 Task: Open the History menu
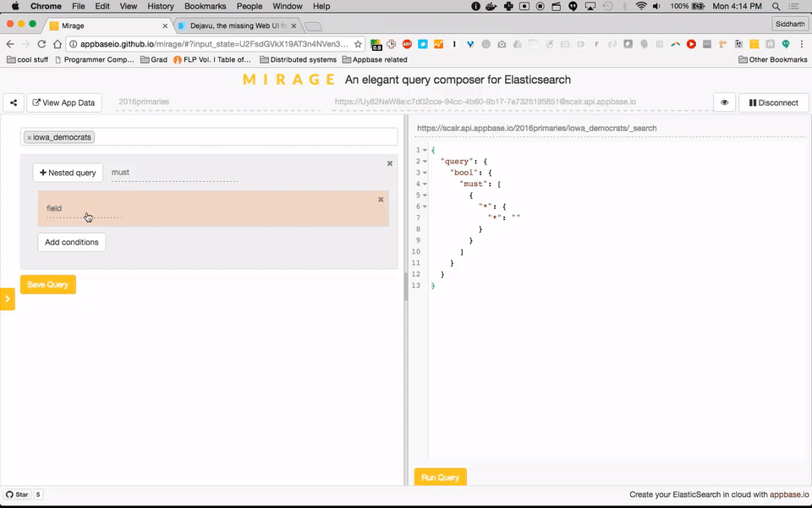pyautogui.click(x=161, y=6)
